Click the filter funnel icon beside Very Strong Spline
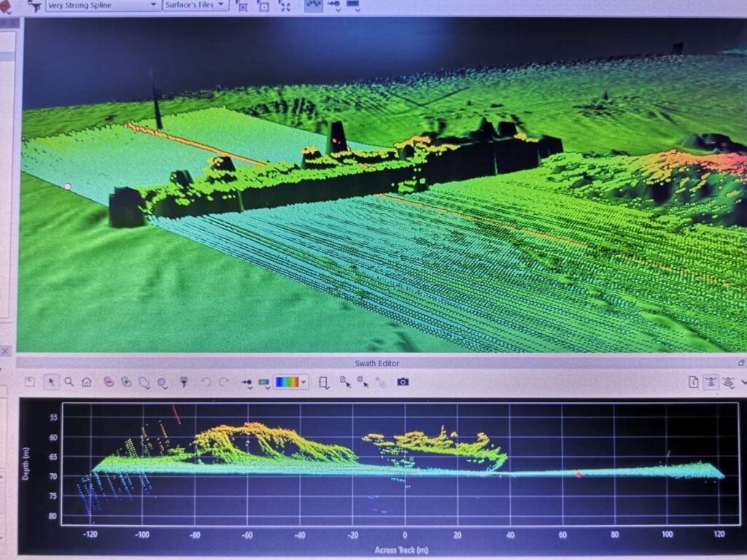The width and height of the screenshot is (747, 560). [x=34, y=5]
